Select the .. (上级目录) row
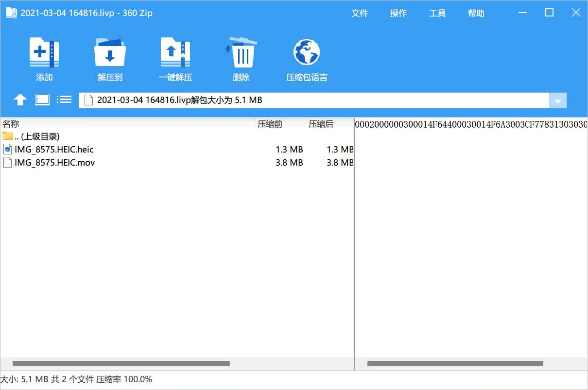This screenshot has height=390, width=588. [176, 136]
